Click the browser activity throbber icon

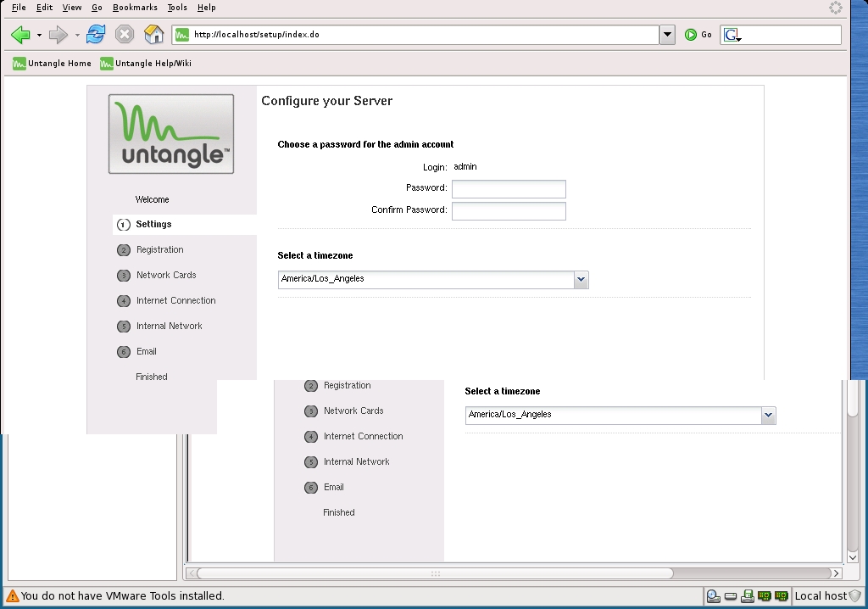click(x=835, y=7)
